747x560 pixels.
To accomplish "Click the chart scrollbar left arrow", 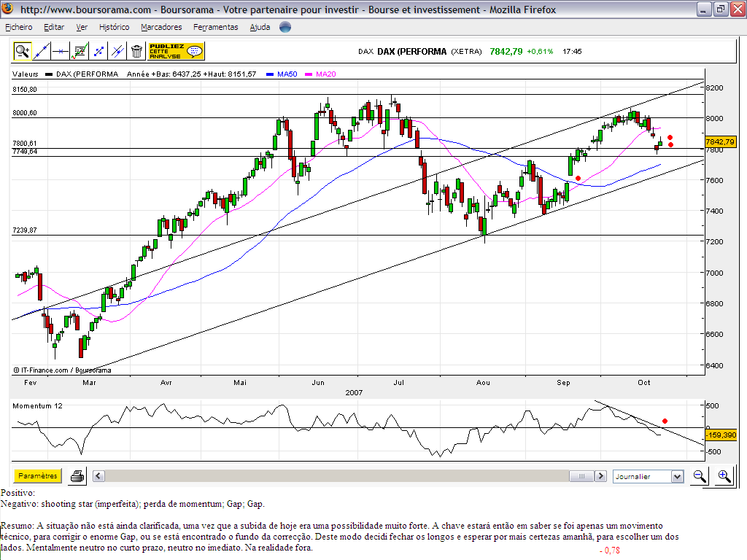I will coord(98,475).
